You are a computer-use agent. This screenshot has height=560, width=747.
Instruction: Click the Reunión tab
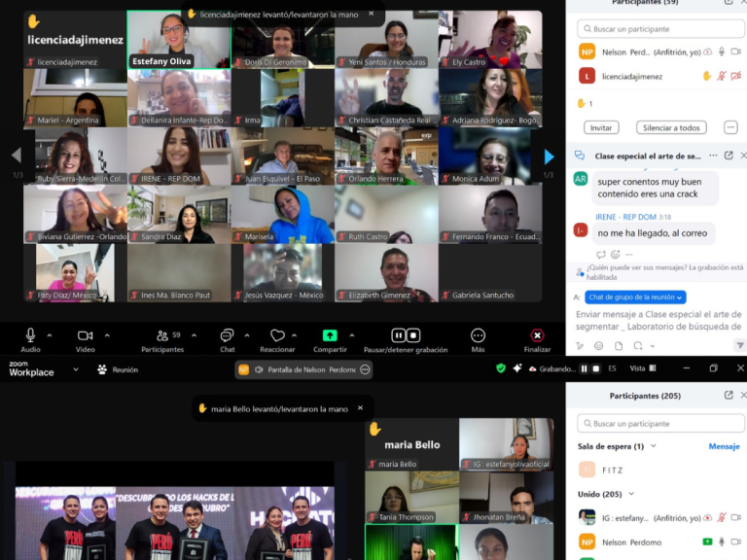pyautogui.click(x=118, y=369)
